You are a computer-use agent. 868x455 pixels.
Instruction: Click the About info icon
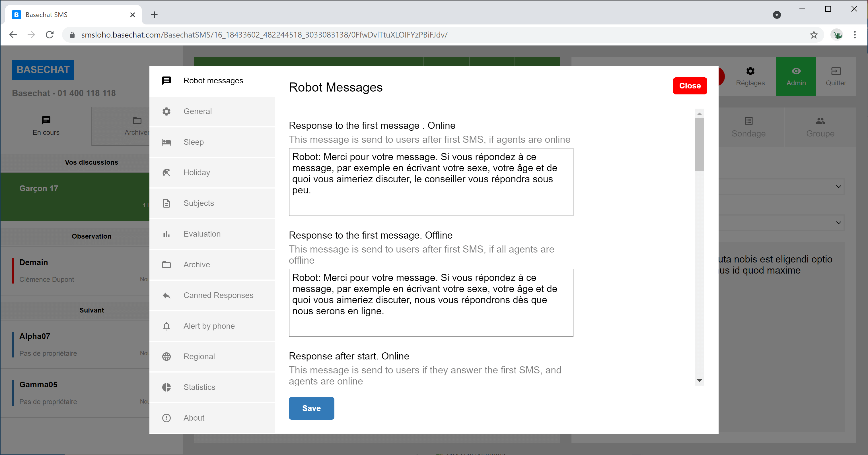tap(166, 418)
